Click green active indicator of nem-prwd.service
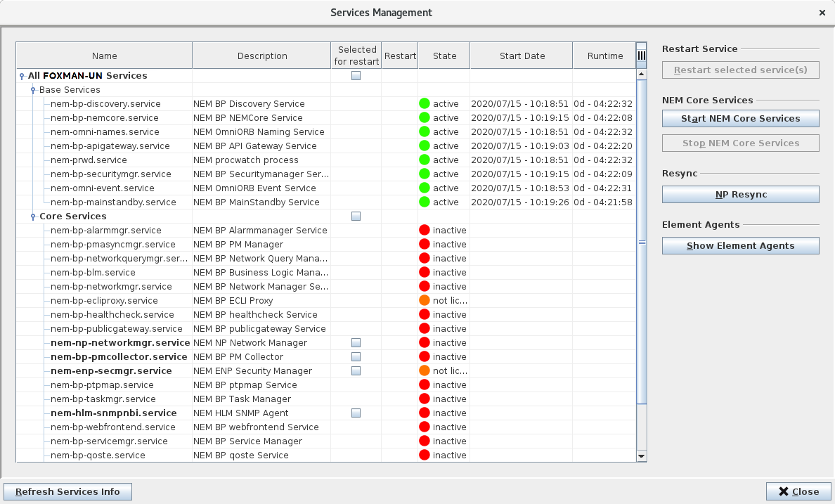 coord(424,160)
